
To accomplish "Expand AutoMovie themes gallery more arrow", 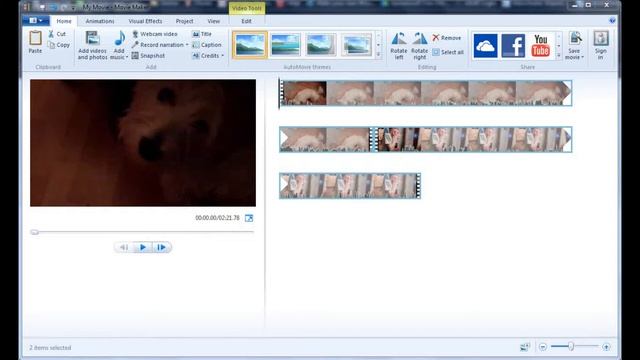I will point(378,54).
